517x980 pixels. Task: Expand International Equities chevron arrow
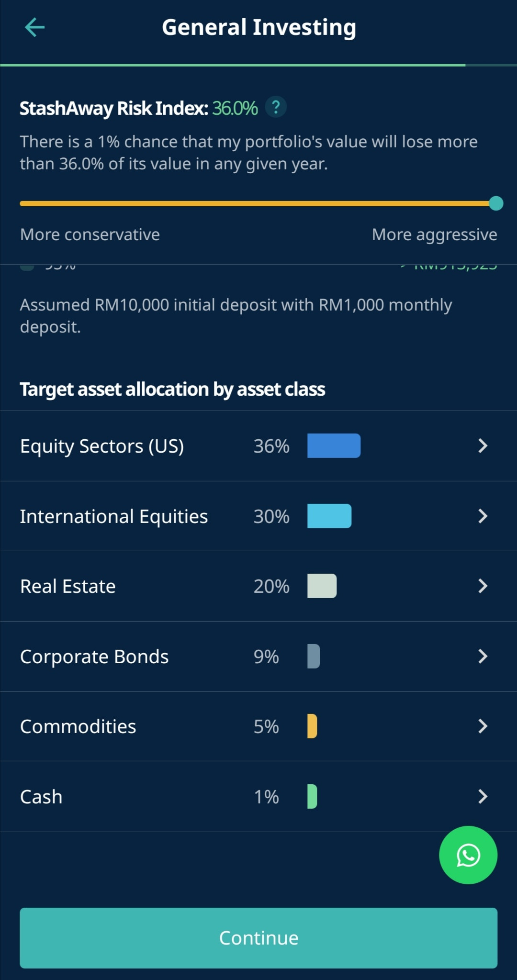483,516
